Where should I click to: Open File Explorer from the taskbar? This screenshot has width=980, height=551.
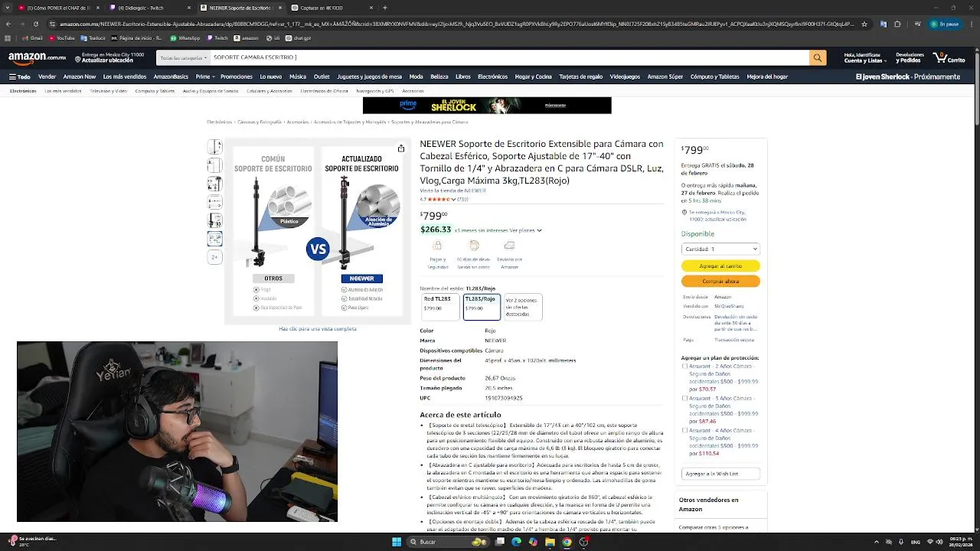click(550, 542)
